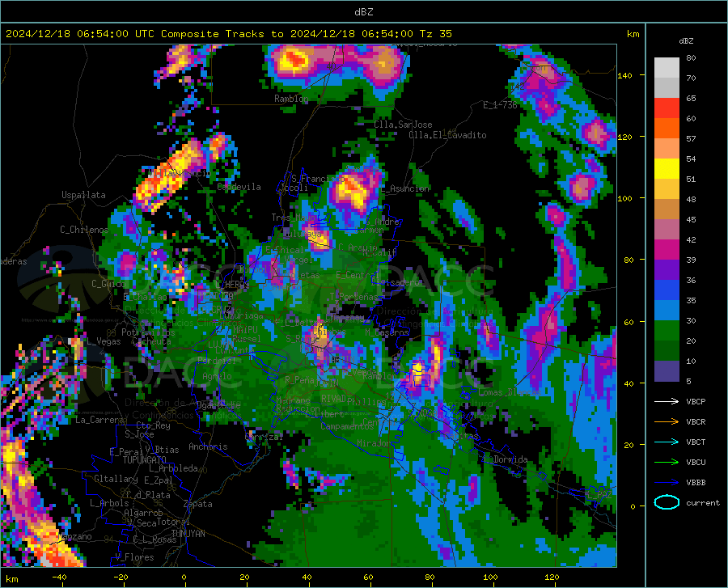This screenshot has width=728, height=588.
Task: Click legend value 35
Action: pyautogui.click(x=691, y=300)
